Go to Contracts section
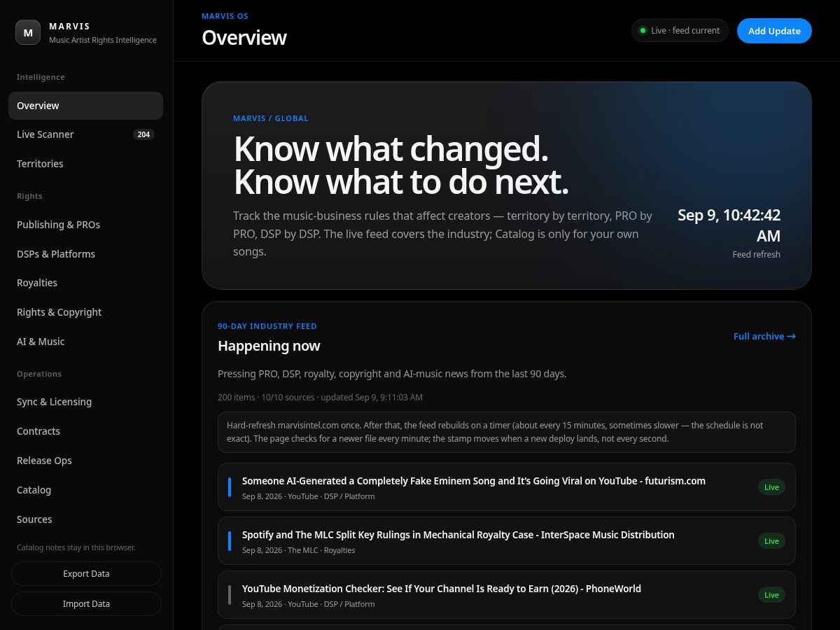Viewport: 840px width, 630px height. (x=85, y=431)
